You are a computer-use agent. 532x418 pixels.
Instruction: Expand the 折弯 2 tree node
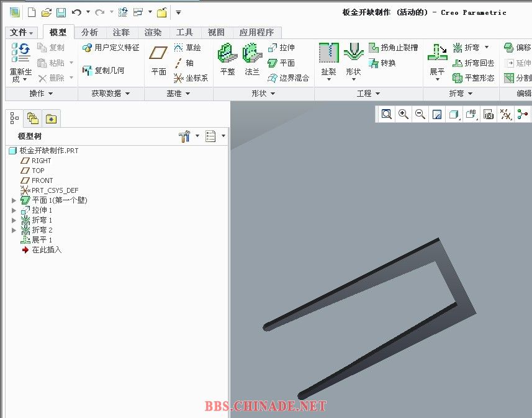(14, 230)
